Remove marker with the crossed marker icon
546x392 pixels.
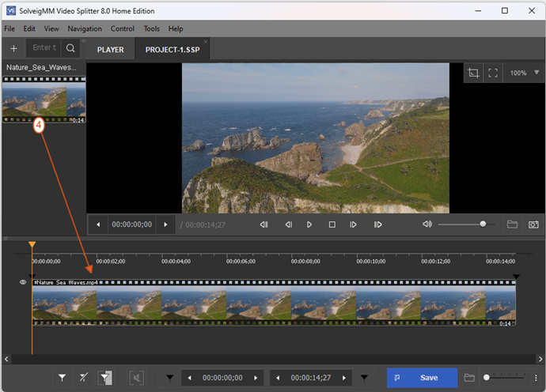point(84,378)
